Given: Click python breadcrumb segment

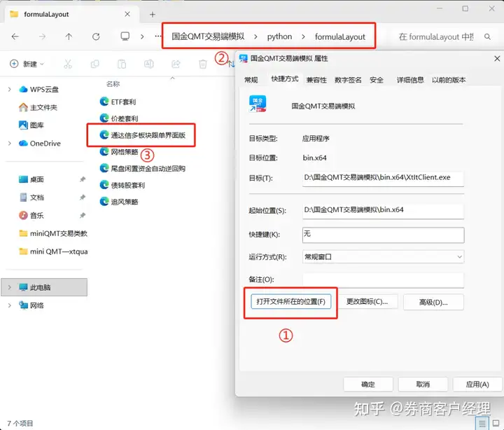Looking at the screenshot, I should click(x=279, y=36).
